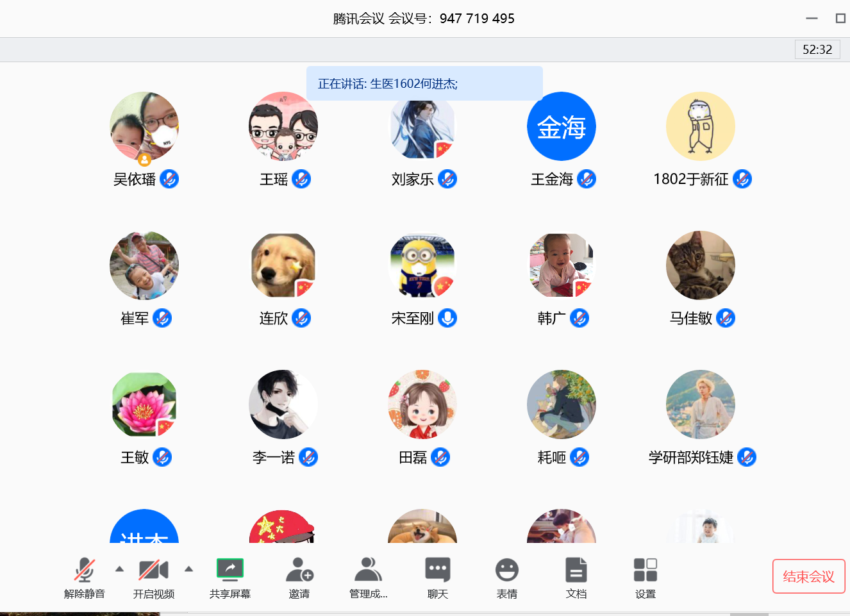Image resolution: width=850 pixels, height=616 pixels.
Task: Turn on camera with 开启视频
Action: [153, 576]
